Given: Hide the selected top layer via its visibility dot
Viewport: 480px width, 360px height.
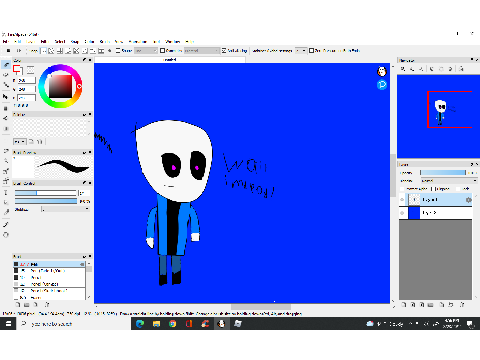Looking at the screenshot, I should (x=402, y=200).
